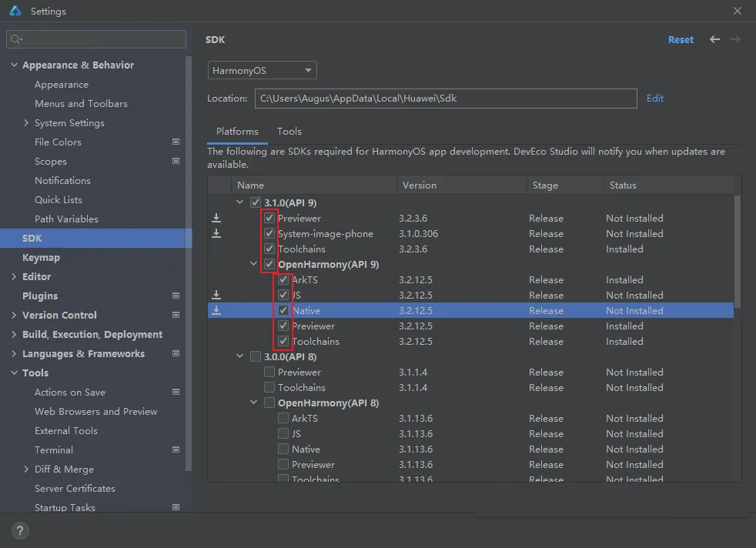Click the project-settings icon beside Terminal
The width and height of the screenshot is (756, 548).
[176, 449]
